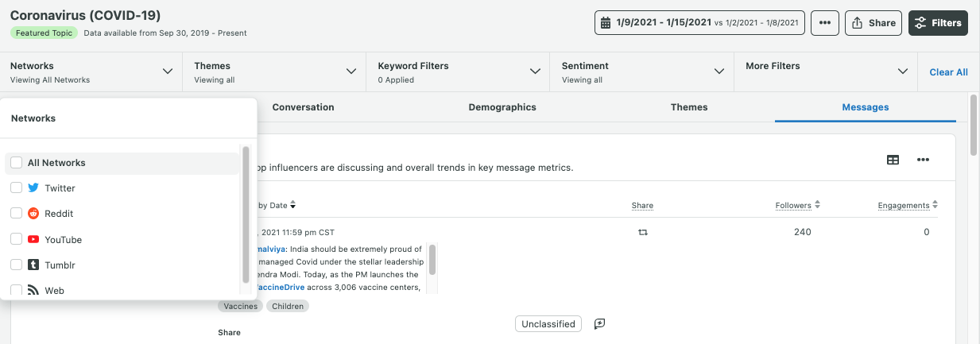Screen dimensions: 980x344
Task: Click the Clear All link
Action: (948, 72)
